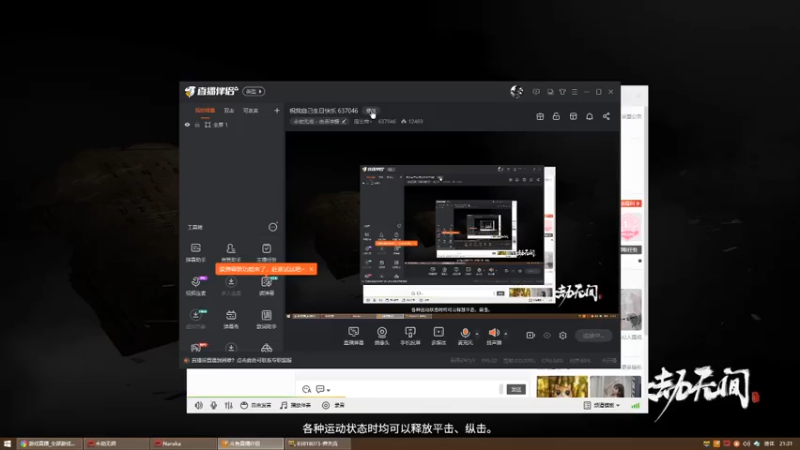Viewport: 800px width, 450px height.
Task: Mute the 麦克风 microphone
Action: pyautogui.click(x=465, y=336)
